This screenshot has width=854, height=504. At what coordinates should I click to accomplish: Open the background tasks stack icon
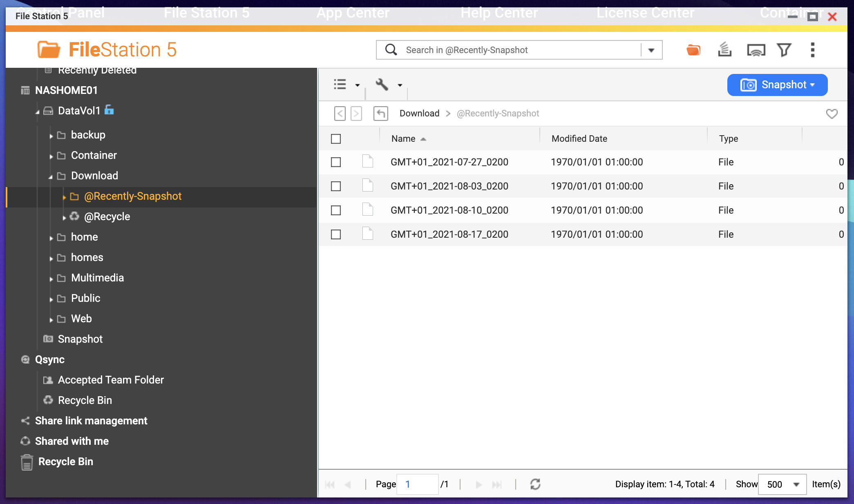point(724,50)
